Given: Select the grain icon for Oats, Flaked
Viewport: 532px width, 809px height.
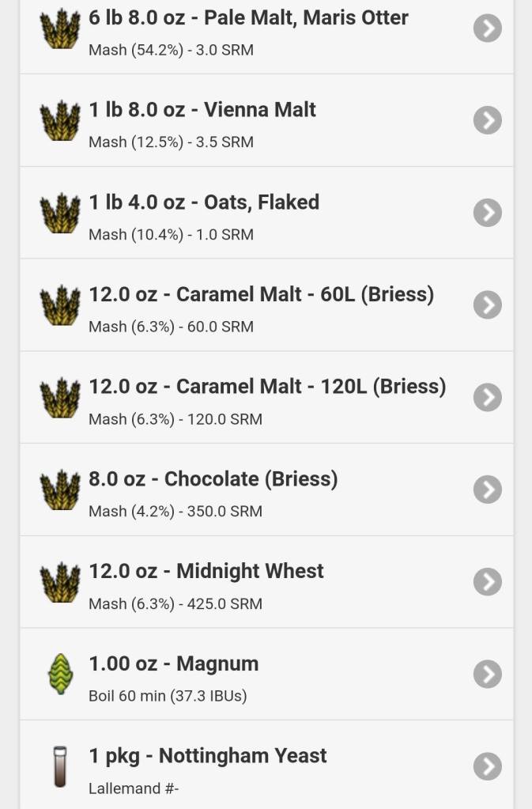Looking at the screenshot, I should (x=60, y=214).
